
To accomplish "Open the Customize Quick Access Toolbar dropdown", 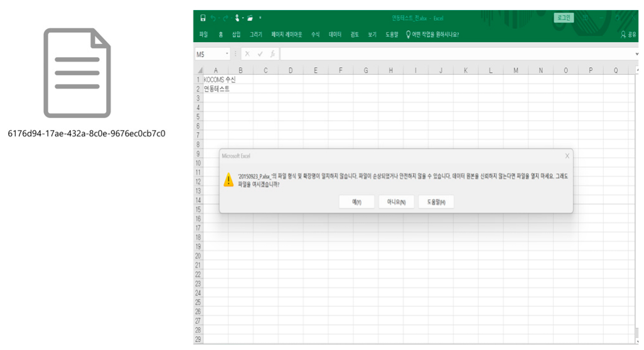I will [x=260, y=18].
